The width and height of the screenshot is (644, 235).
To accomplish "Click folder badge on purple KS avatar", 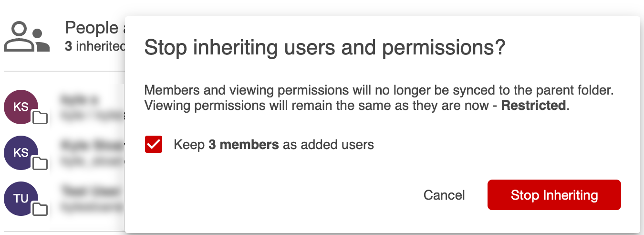I will coord(40,163).
